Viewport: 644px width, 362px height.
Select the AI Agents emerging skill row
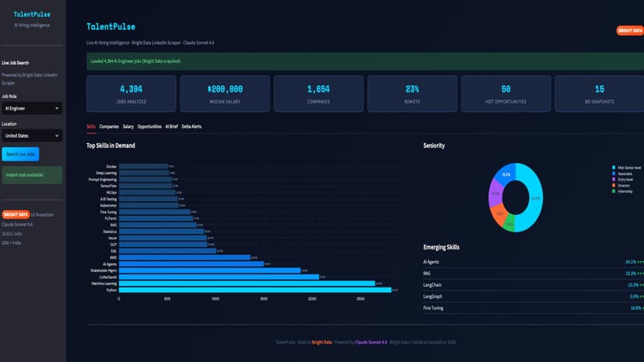[x=534, y=262]
